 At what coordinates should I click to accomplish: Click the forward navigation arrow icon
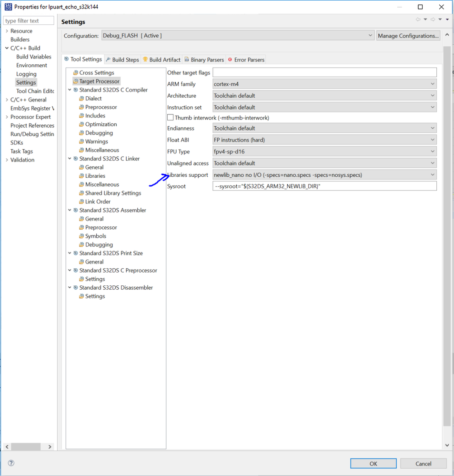point(433,20)
